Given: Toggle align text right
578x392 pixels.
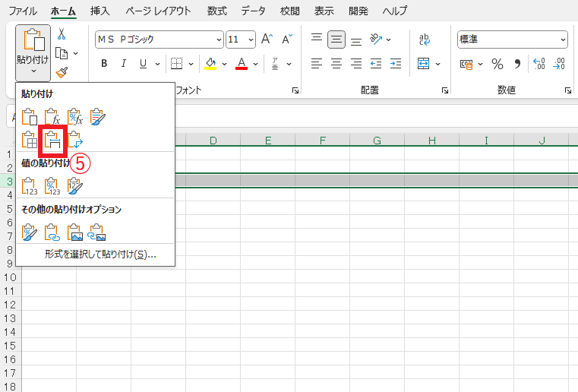Looking at the screenshot, I should tap(356, 64).
